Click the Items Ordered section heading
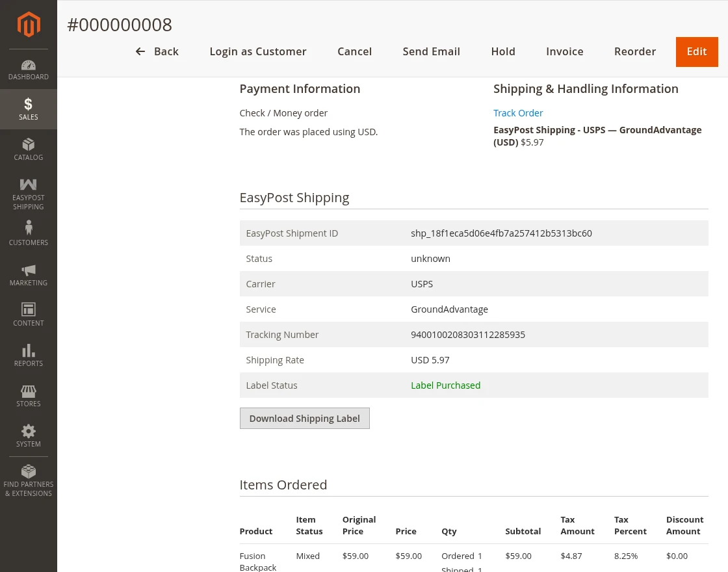 pyautogui.click(x=283, y=485)
